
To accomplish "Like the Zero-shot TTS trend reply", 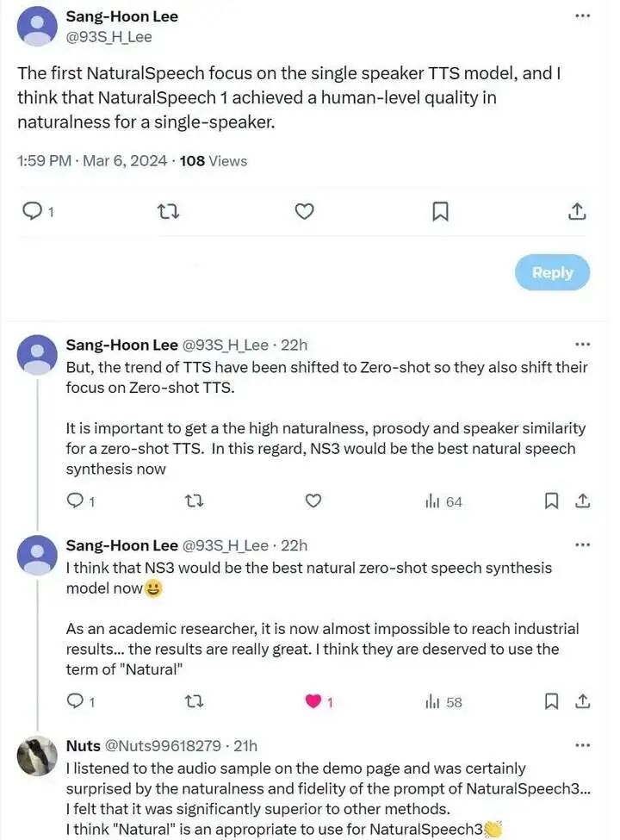I will point(313,501).
